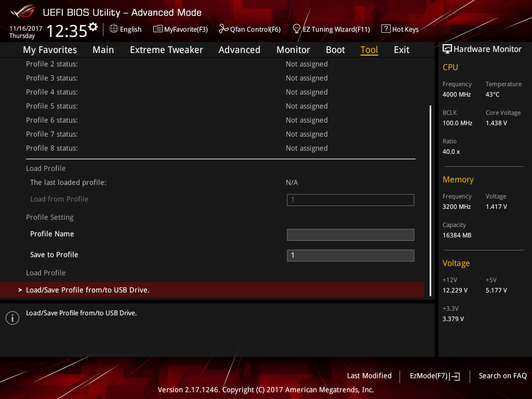Open Search on FAQ link
Viewport: 532px width, 399px height.
click(502, 376)
